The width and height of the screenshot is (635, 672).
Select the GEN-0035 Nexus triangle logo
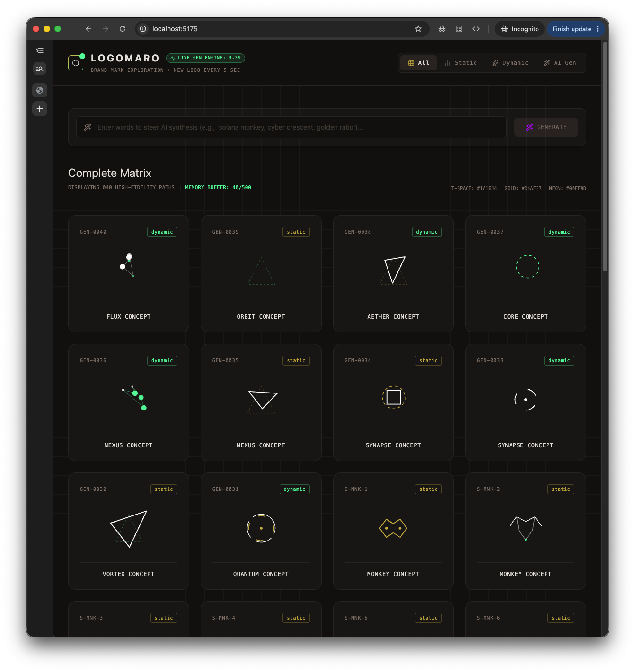pos(262,400)
